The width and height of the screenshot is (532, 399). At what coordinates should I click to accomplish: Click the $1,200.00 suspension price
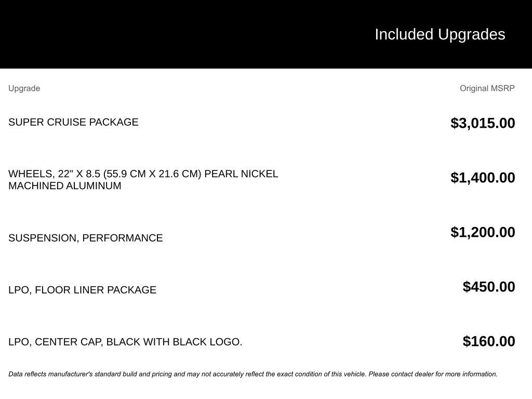click(483, 232)
